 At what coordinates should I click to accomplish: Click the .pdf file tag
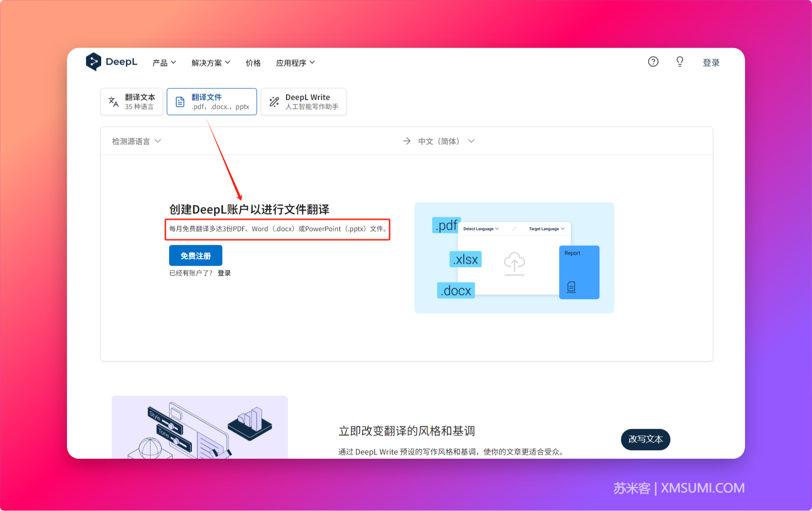tap(446, 225)
